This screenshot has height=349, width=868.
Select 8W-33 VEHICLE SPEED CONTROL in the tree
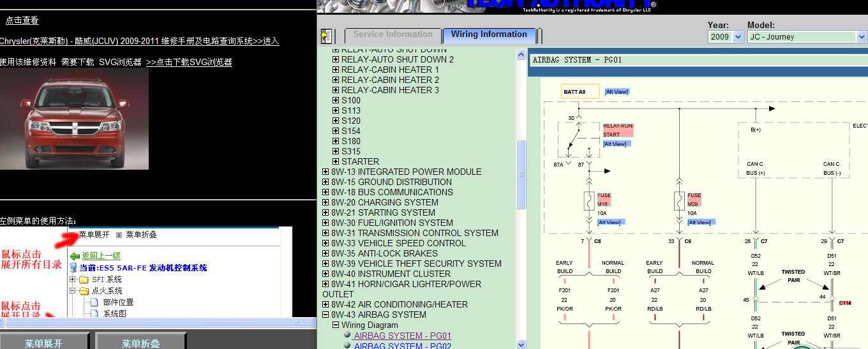click(398, 243)
